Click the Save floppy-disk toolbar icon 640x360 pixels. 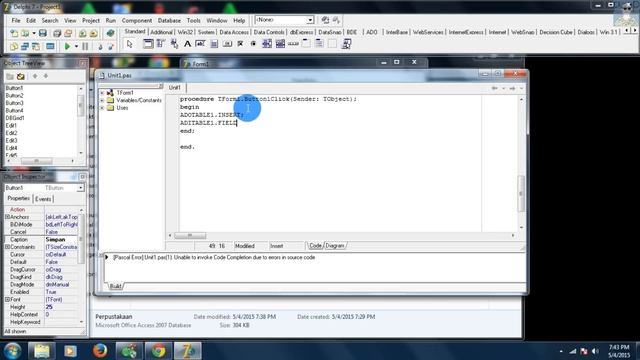click(43, 33)
